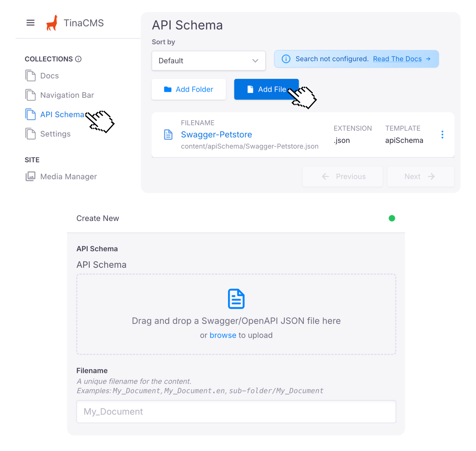Viewport: 476px width, 451px height.
Task: Open the three-dot menu for Swagger-Petstore
Action: pos(442,135)
